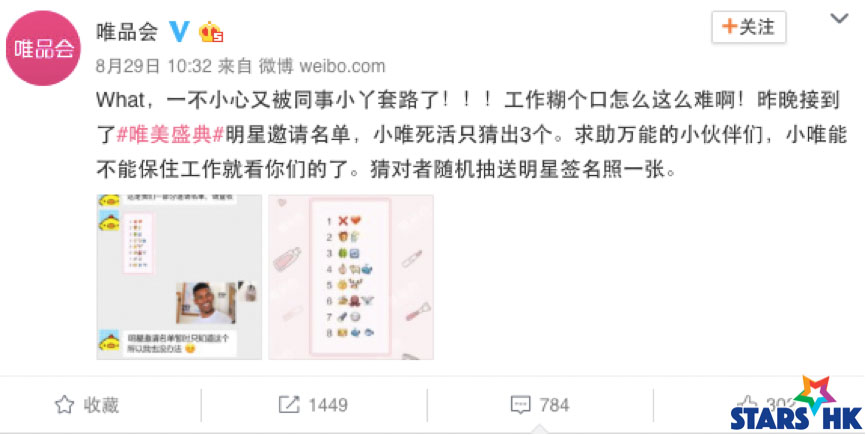Click the post body text
866x435 pixels.
tap(471, 135)
